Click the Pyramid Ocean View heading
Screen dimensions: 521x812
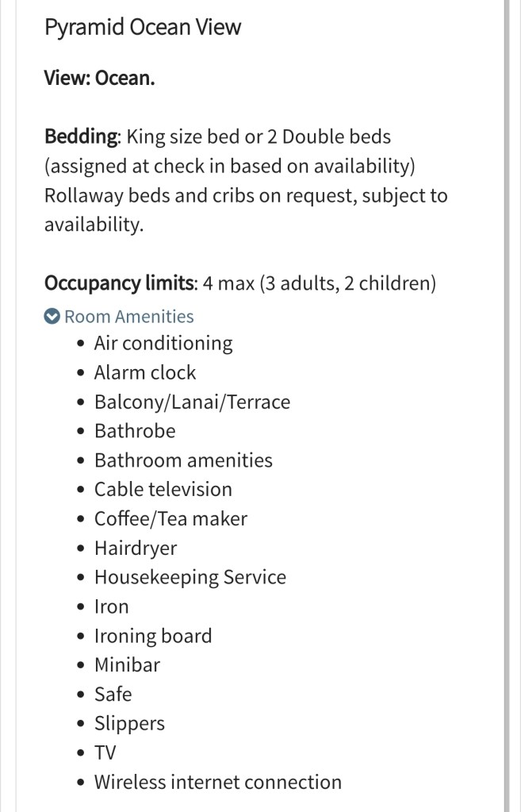[x=143, y=28]
